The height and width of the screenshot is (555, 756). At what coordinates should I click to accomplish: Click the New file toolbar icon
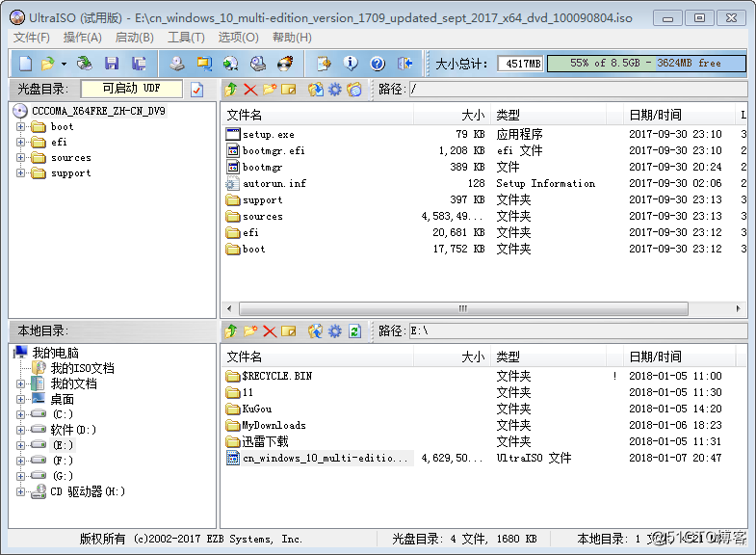[26, 64]
